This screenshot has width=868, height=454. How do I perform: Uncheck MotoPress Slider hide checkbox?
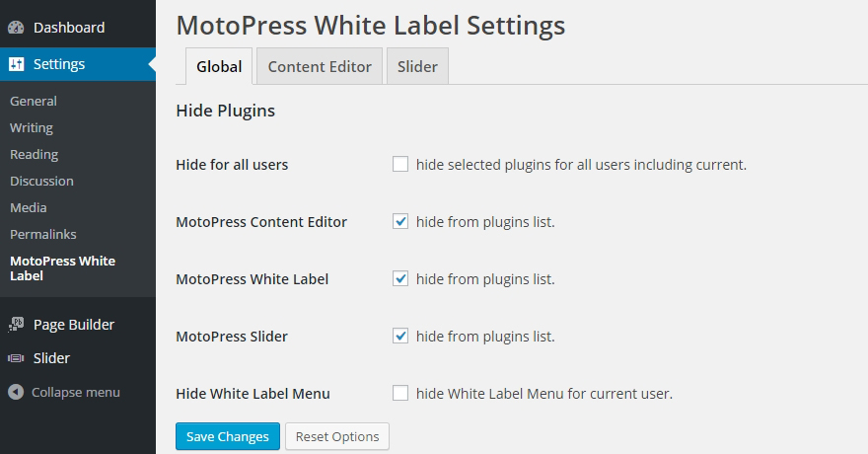click(x=400, y=337)
